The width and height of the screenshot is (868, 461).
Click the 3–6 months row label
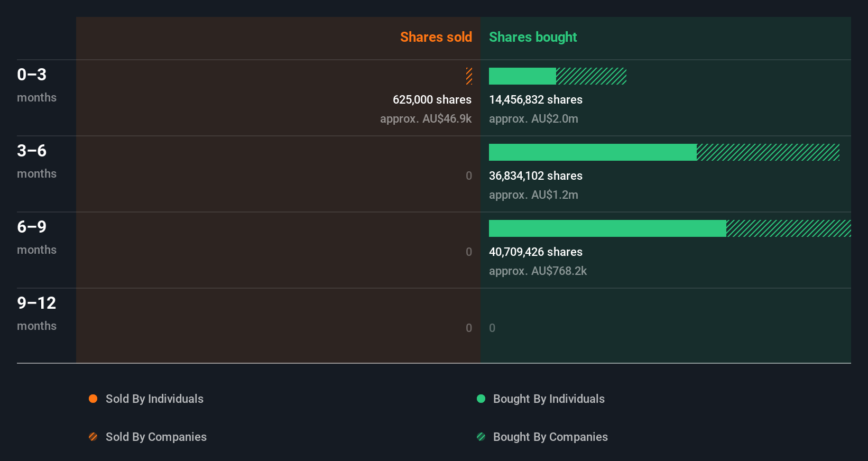point(36,161)
